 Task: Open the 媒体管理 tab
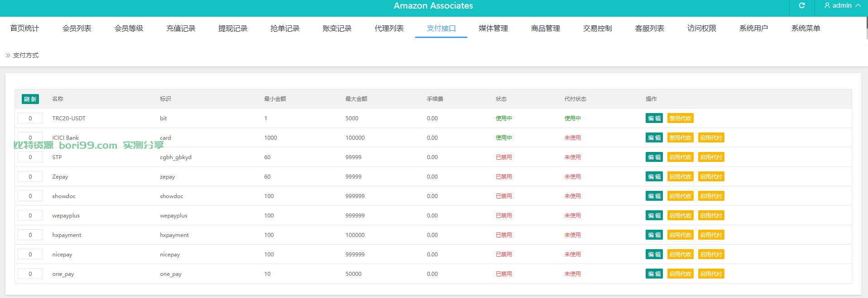(494, 28)
